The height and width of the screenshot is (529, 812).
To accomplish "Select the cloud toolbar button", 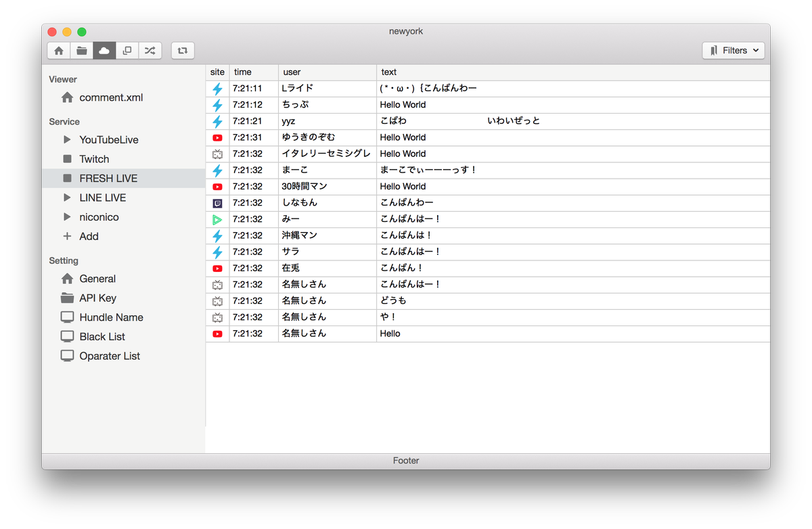I will click(x=104, y=51).
